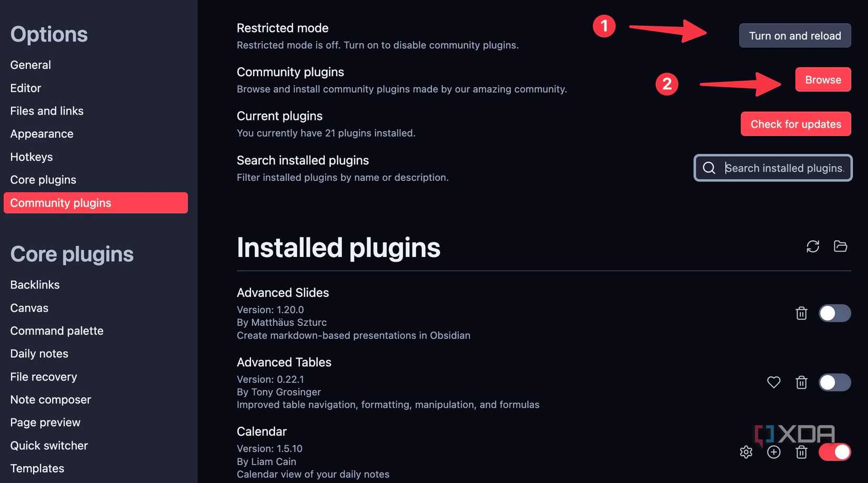
Task: Click the reload plugins refresh icon
Action: tap(813, 246)
